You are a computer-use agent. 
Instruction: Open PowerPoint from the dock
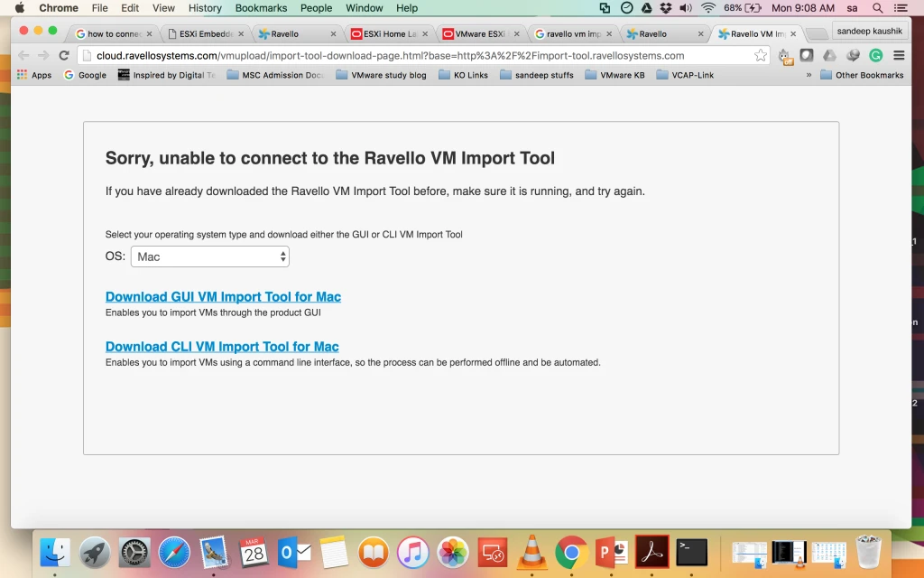coord(611,553)
